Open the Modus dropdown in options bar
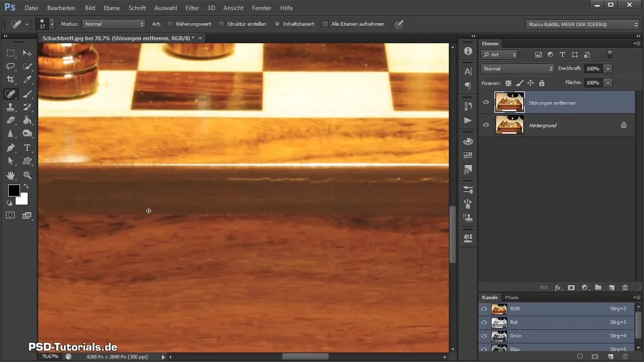Viewport: 644px width, 362px height. (113, 24)
